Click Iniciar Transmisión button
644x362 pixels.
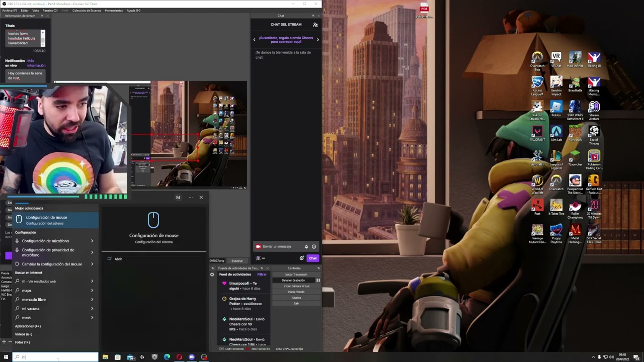pyautogui.click(x=296, y=275)
